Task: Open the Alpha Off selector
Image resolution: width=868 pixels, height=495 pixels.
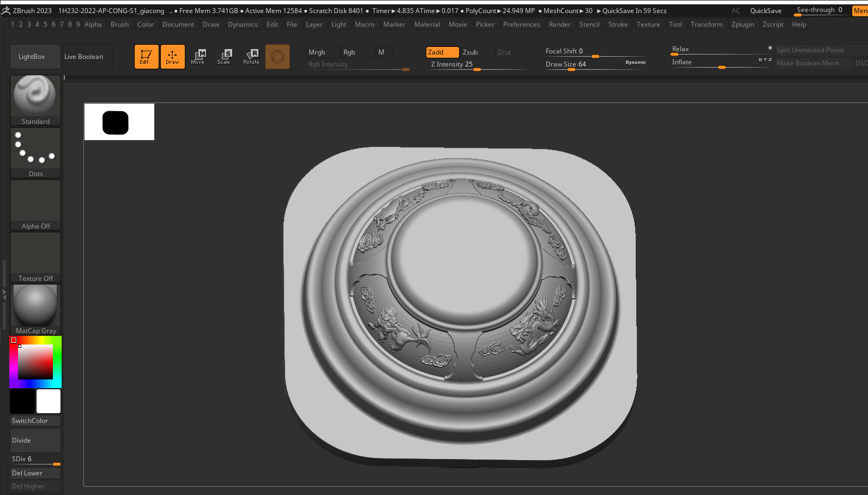Action: click(x=35, y=204)
